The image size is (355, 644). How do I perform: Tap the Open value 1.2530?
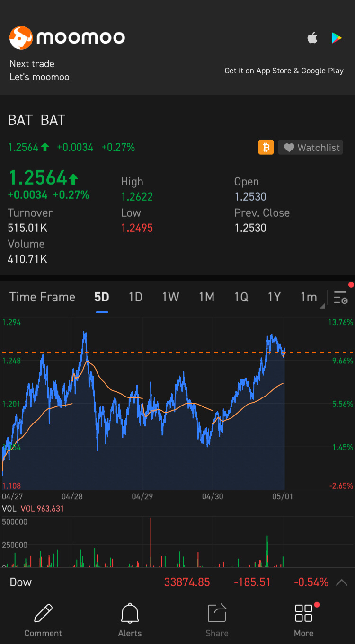250,197
